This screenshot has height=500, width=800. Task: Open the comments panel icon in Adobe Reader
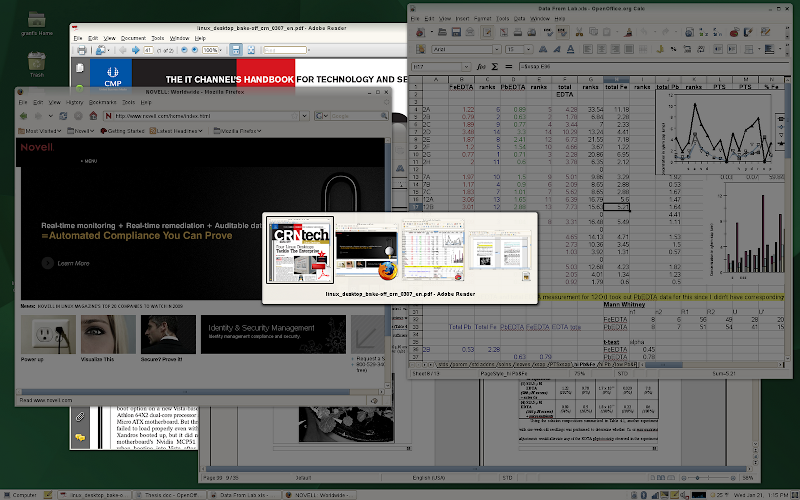tap(80, 438)
